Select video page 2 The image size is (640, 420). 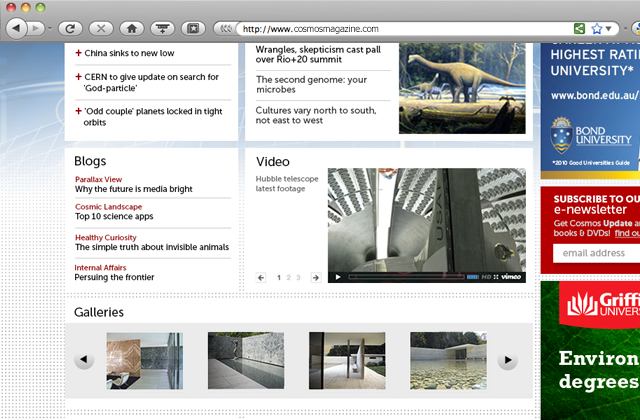point(289,278)
